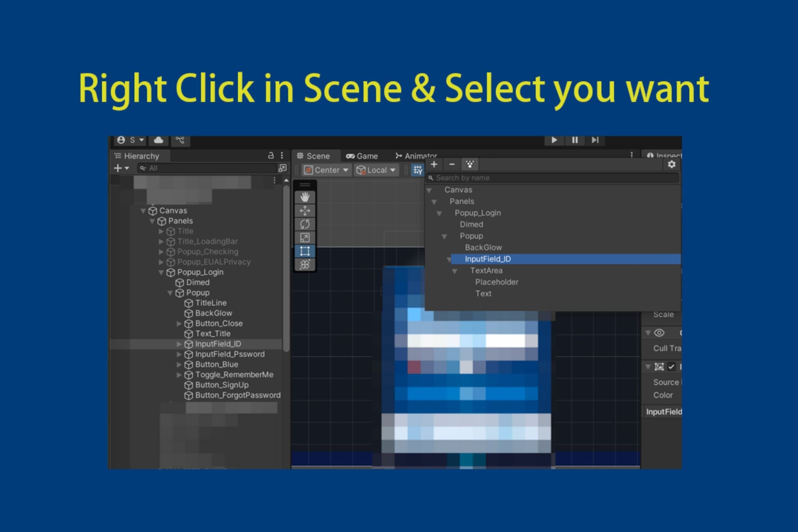The height and width of the screenshot is (532, 798).
Task: Select the Hand view tool
Action: [x=305, y=197]
